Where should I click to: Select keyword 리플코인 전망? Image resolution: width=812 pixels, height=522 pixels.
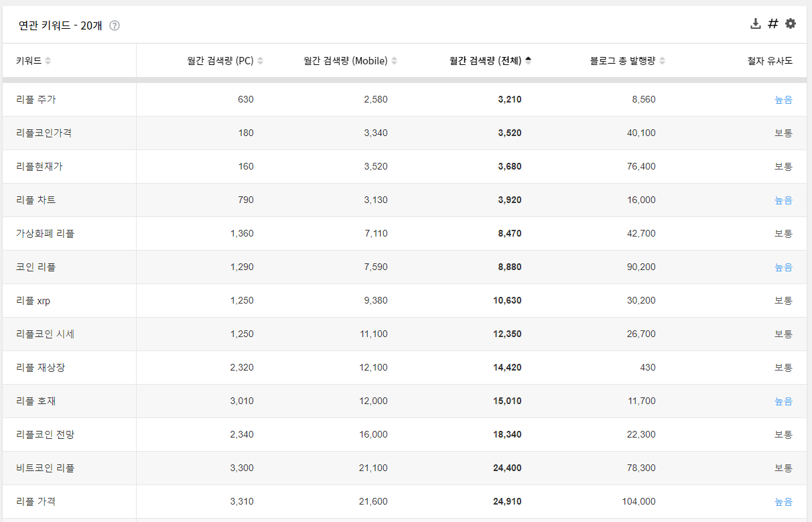pyautogui.click(x=46, y=435)
